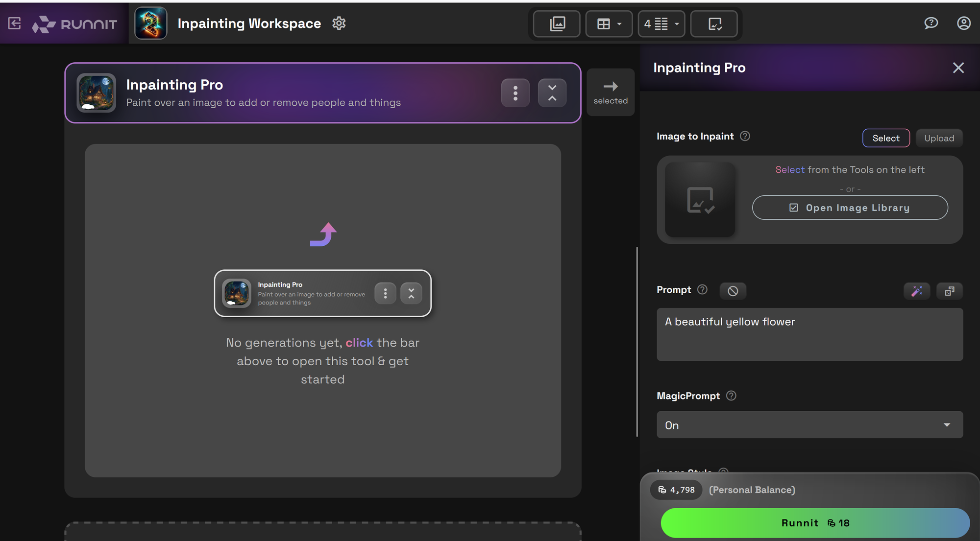Open the MagicPrompt On dropdown
The image size is (980, 541).
point(809,425)
